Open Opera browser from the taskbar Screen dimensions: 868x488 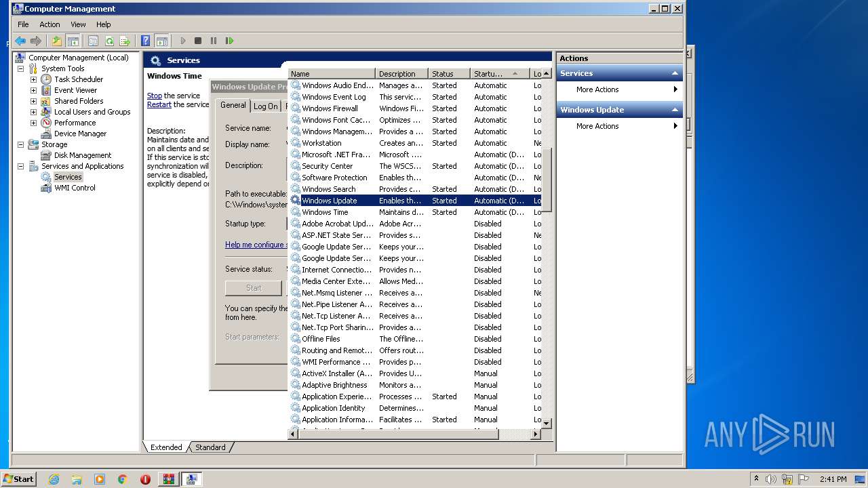click(145, 479)
